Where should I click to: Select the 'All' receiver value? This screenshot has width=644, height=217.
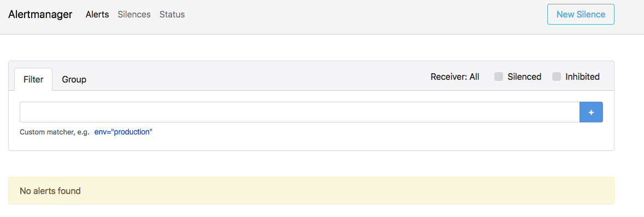point(474,77)
